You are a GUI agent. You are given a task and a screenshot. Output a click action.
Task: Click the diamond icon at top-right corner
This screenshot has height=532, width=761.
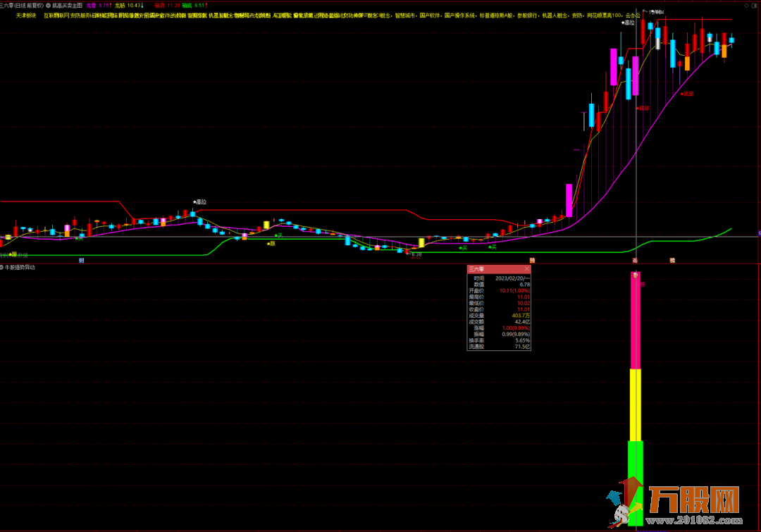pyautogui.click(x=746, y=6)
